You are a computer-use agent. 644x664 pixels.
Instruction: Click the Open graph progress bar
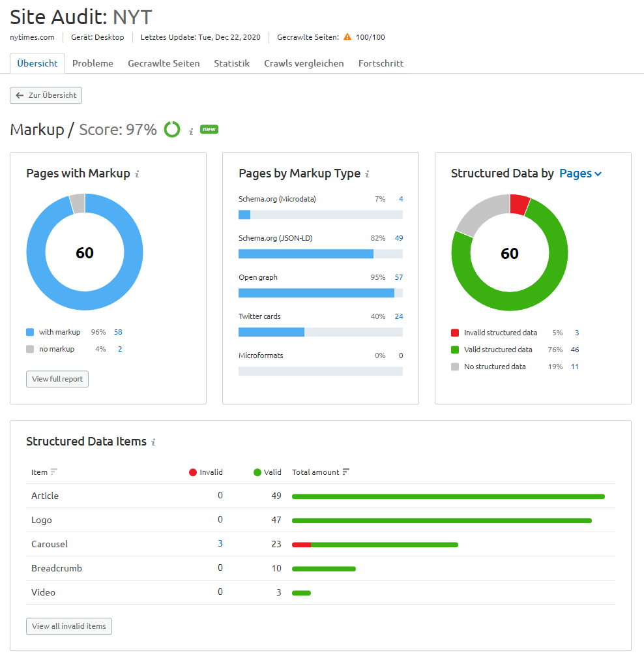[321, 293]
